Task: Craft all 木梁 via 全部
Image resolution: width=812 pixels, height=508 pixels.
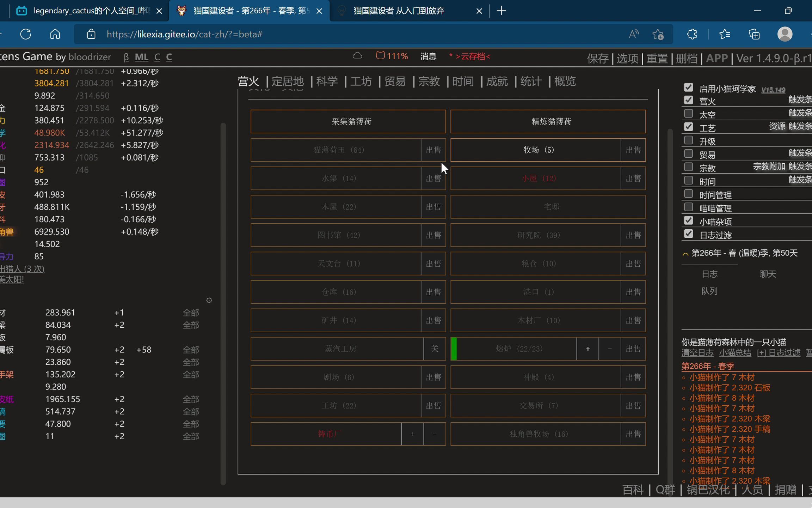Action: [191, 325]
